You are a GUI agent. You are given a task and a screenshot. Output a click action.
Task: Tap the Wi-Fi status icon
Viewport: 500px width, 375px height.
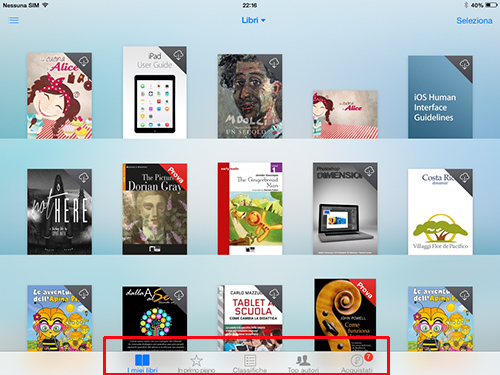coord(45,5)
